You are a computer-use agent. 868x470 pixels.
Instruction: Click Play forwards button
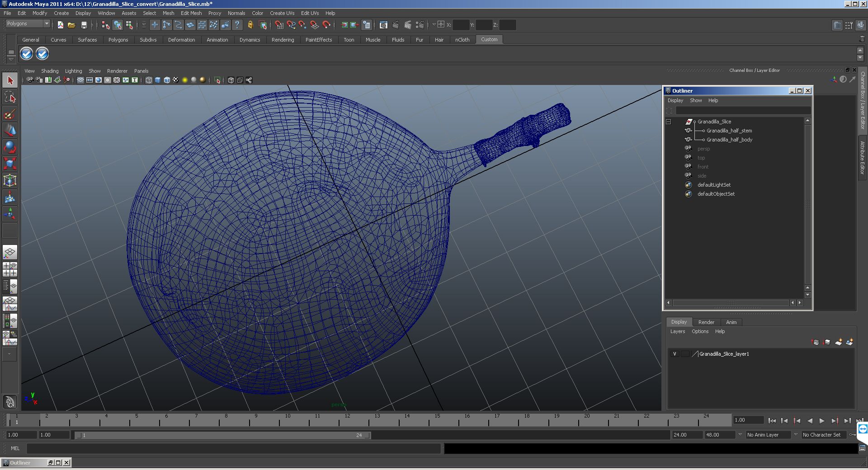(822, 421)
